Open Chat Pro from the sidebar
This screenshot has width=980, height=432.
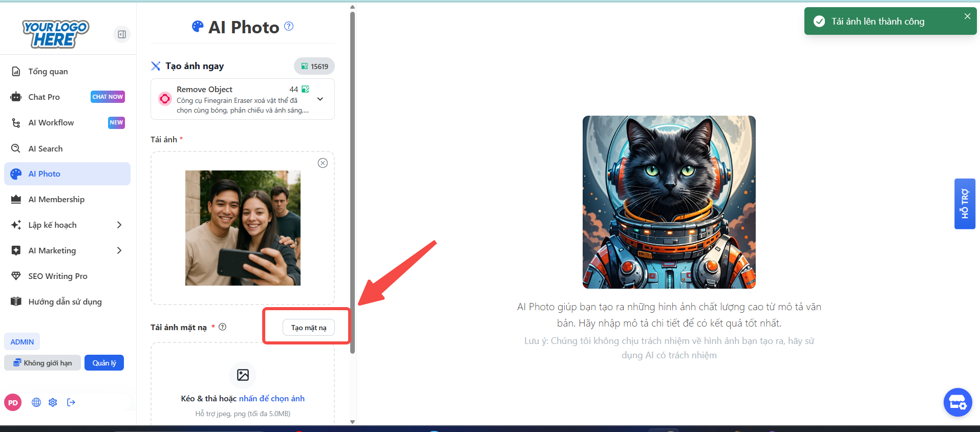click(44, 97)
